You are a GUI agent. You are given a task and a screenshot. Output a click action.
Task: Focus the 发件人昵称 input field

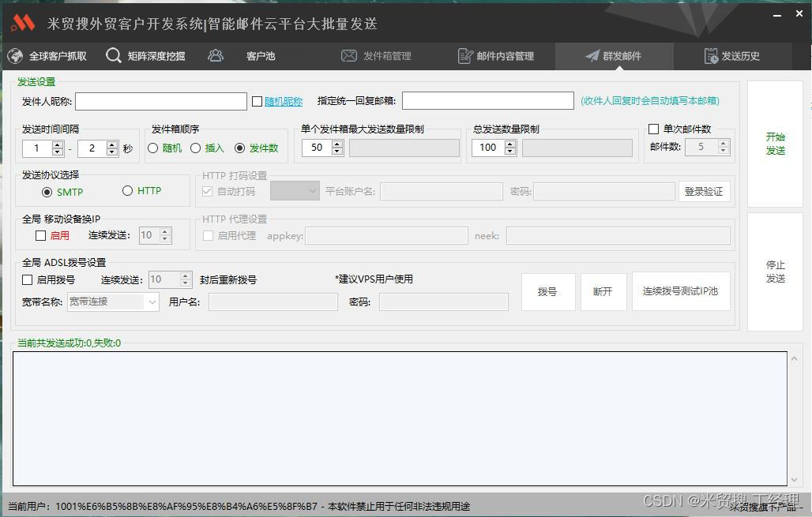(x=161, y=102)
